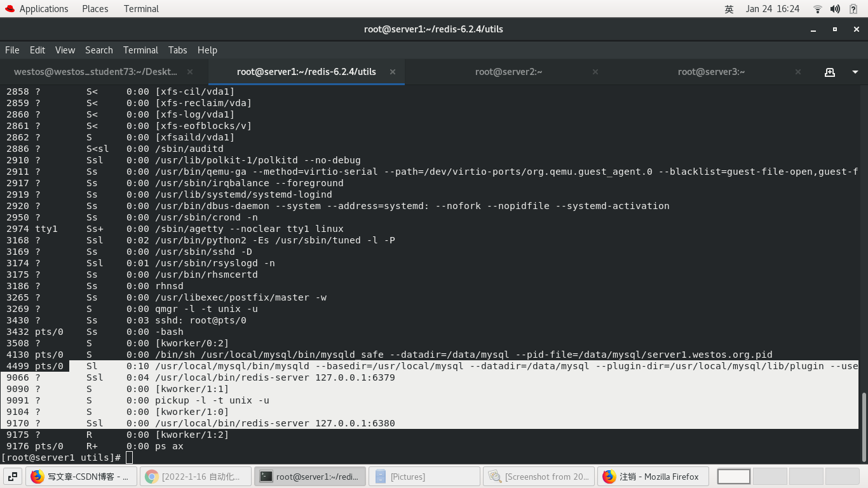This screenshot has width=868, height=488.
Task: Click the 'ps ax' process line
Action: coord(95,446)
